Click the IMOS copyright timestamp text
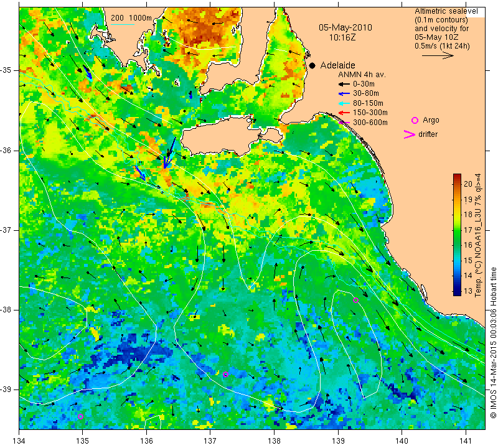The height and width of the screenshot is (448, 498). coord(493,342)
